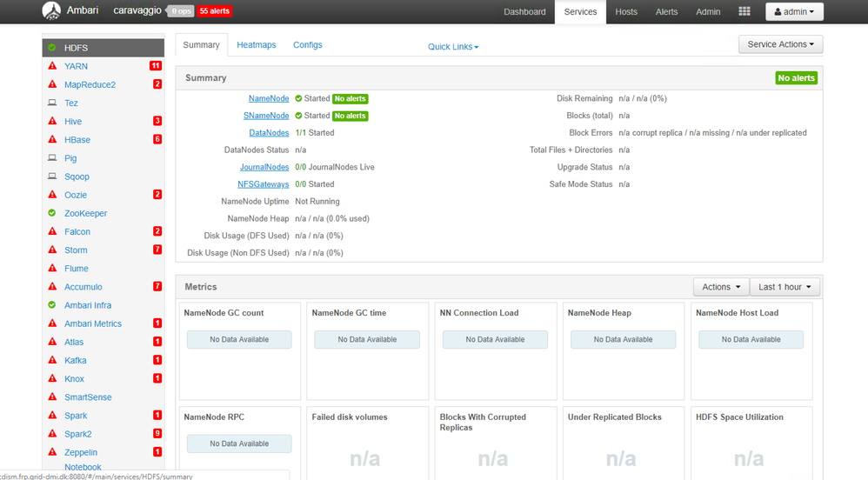The image size is (868, 480).
Task: Click the green check icon beside ZooKeeper
Action: click(x=52, y=212)
